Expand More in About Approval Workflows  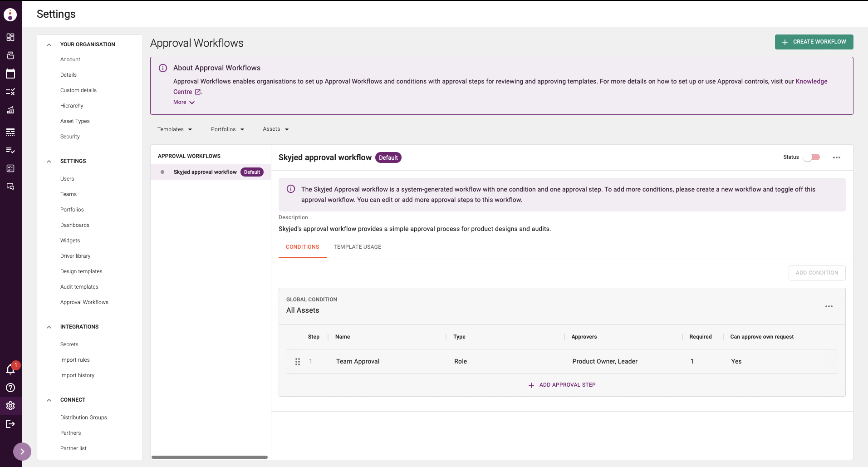[184, 103]
